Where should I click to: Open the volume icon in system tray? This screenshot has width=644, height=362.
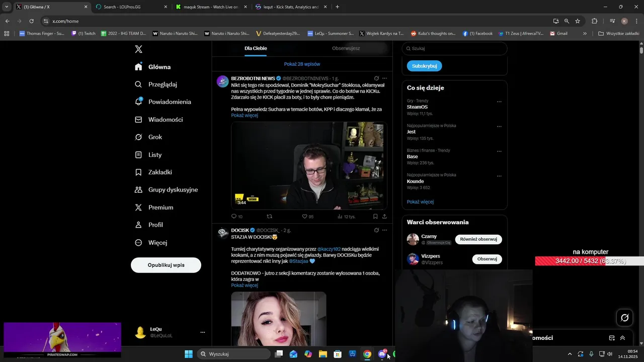tap(609, 354)
